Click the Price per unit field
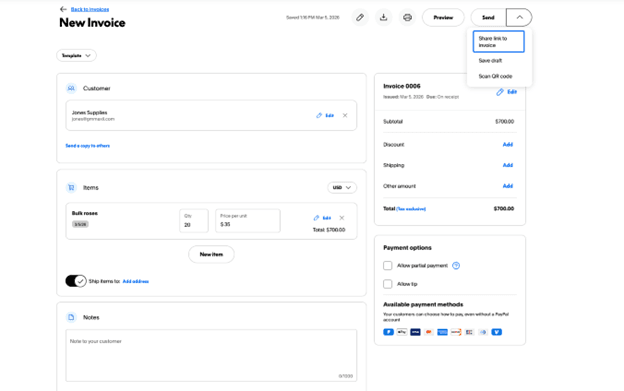The image size is (624, 391). 248,221
